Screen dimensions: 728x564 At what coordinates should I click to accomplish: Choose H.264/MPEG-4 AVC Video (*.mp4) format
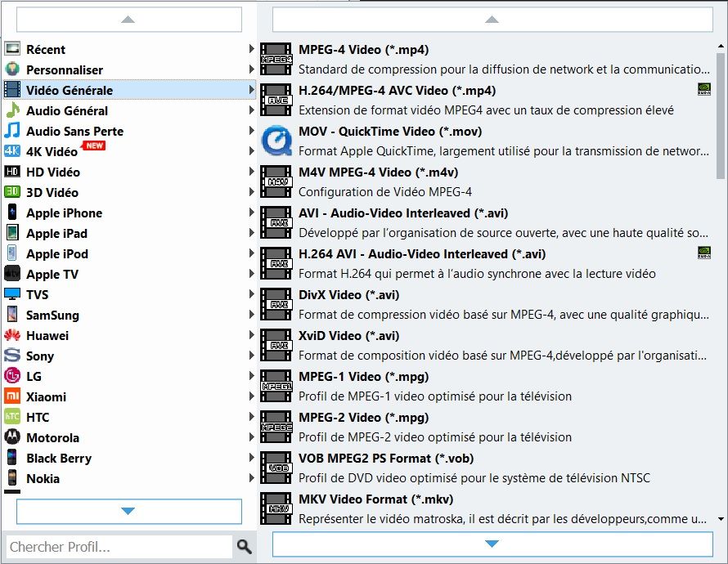[x=486, y=100]
